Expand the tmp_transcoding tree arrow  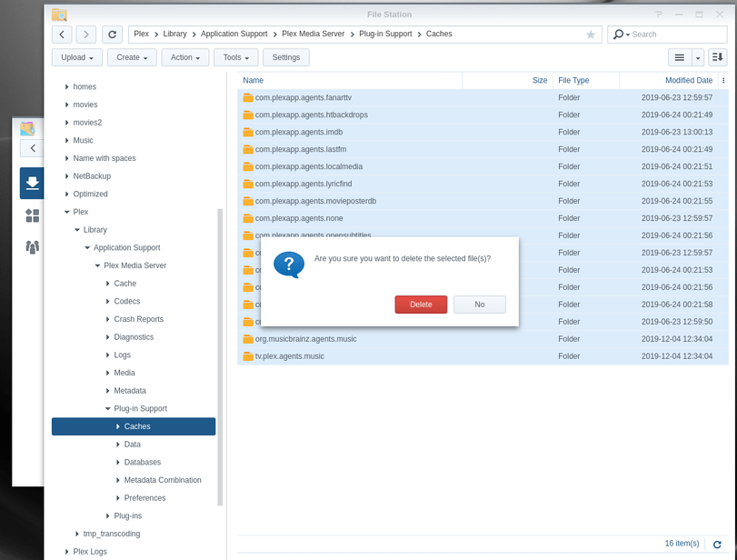point(77,534)
